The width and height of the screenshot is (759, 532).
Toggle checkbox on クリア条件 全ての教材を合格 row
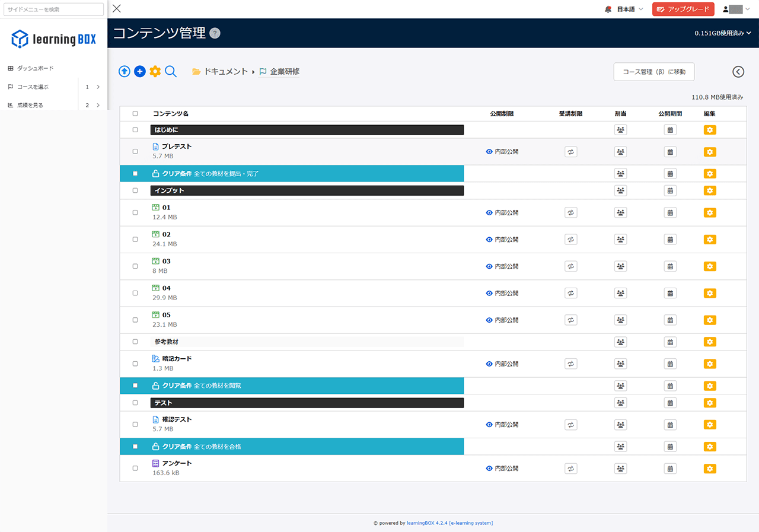pos(135,447)
